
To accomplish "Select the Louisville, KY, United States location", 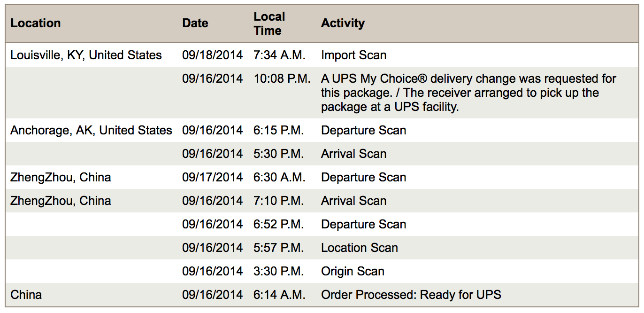I will (86, 55).
